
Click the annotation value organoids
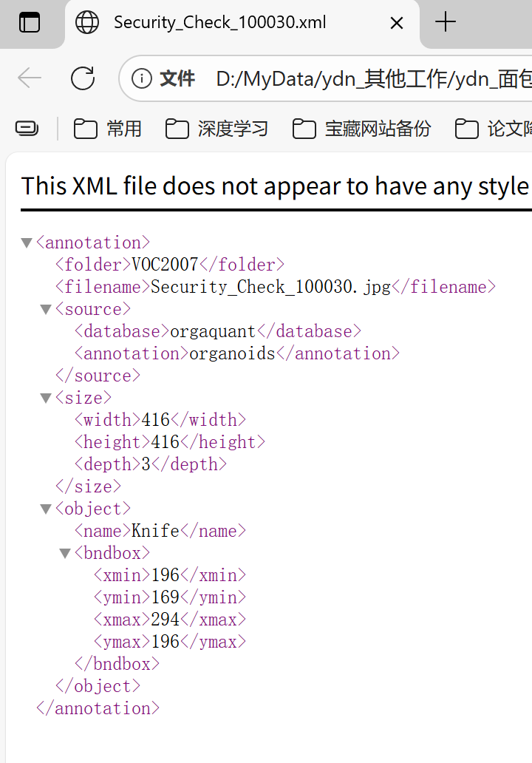point(233,353)
